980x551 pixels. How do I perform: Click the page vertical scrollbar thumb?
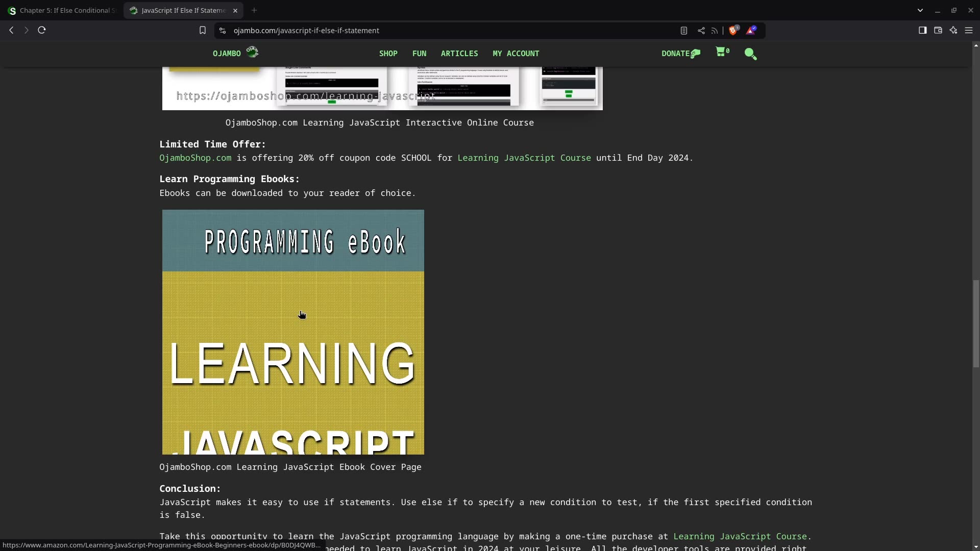click(x=976, y=323)
